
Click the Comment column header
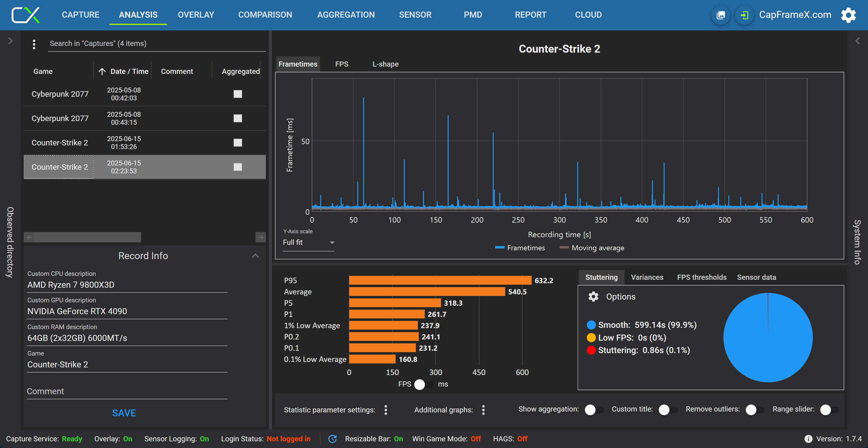177,71
